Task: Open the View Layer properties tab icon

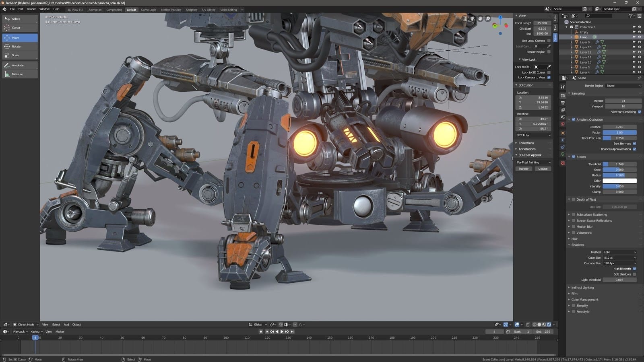Action: click(563, 110)
